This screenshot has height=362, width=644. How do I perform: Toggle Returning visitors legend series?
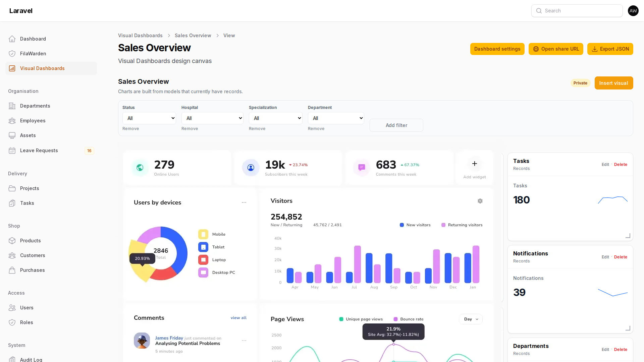[462, 225]
